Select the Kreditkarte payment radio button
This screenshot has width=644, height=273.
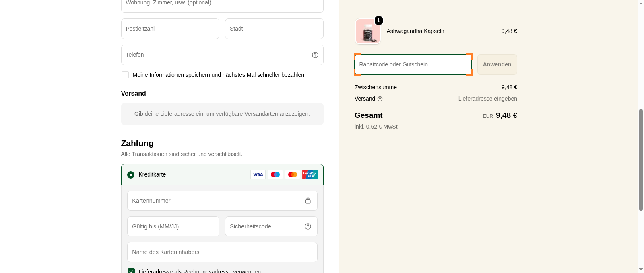pos(130,174)
